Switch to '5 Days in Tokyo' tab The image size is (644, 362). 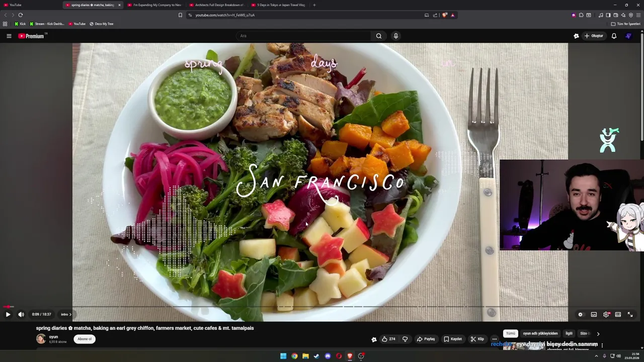(279, 5)
